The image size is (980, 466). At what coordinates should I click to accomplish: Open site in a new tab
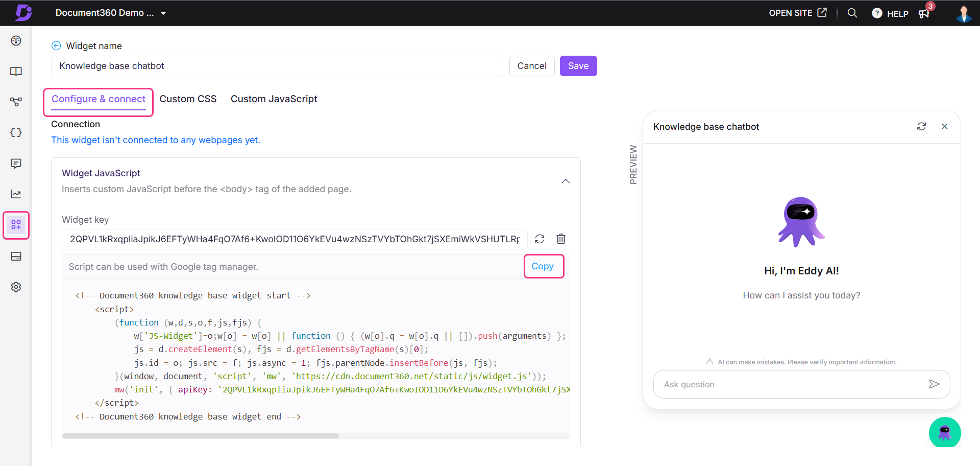click(x=798, y=13)
